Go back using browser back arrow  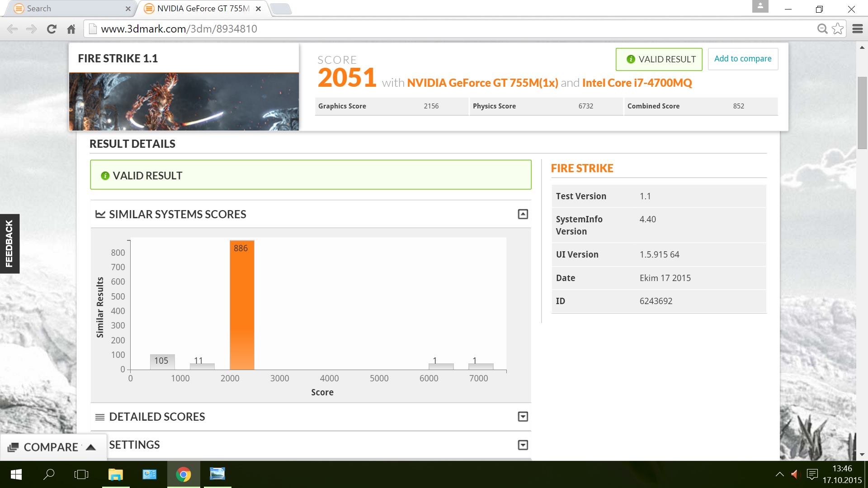tap(13, 29)
